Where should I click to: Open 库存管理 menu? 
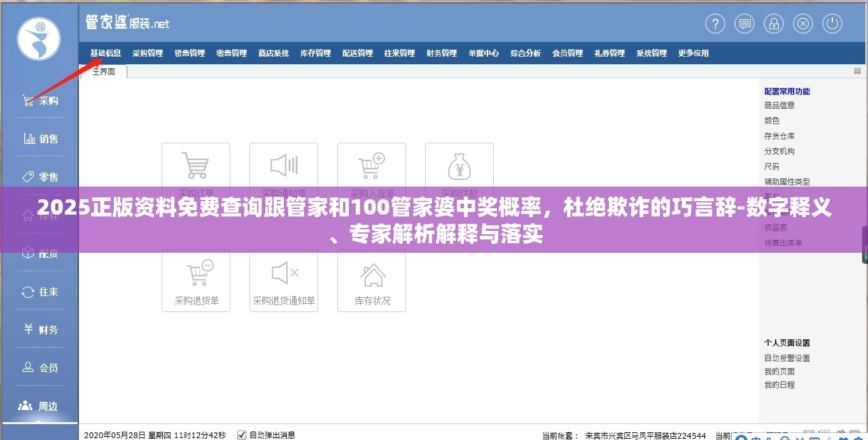click(316, 53)
